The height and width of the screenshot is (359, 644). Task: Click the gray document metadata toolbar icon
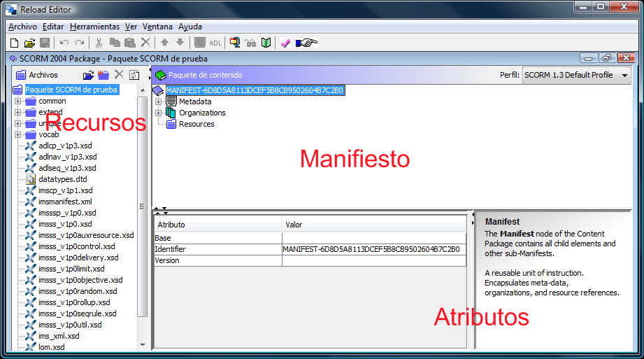[200, 43]
